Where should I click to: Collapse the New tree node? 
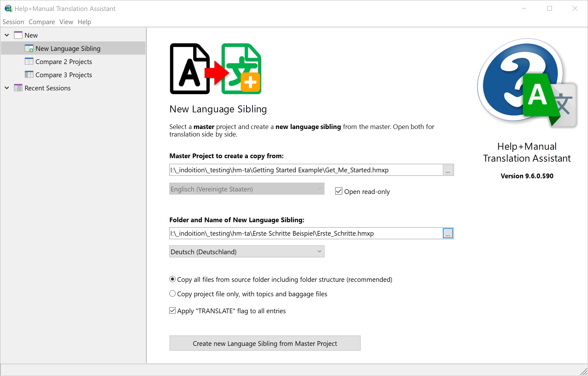[x=7, y=35]
